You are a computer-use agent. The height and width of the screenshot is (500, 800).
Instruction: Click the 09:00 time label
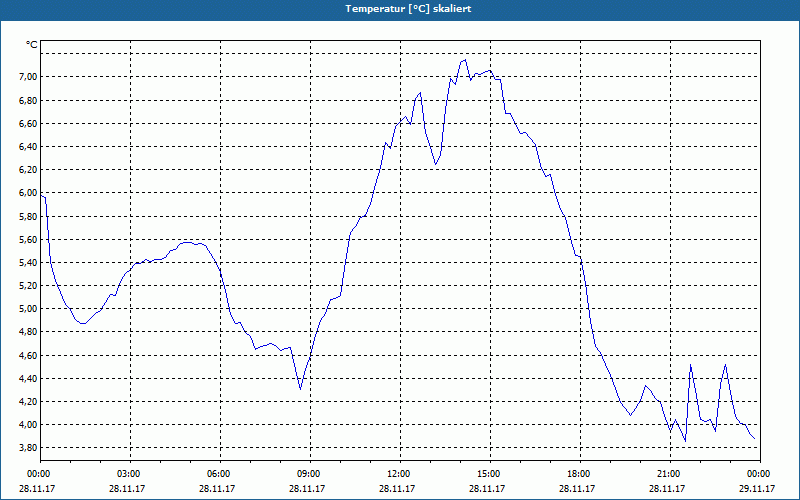click(x=310, y=474)
